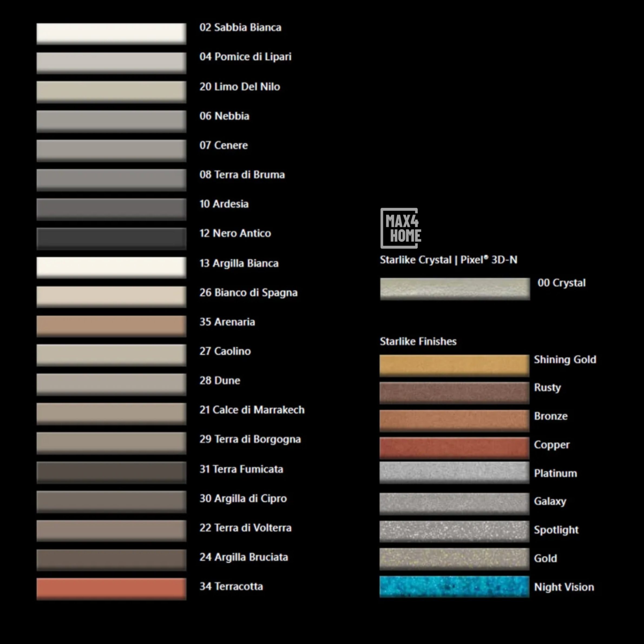Click the '07 Cenere' label
Image resolution: width=644 pixels, height=644 pixels.
coord(224,145)
